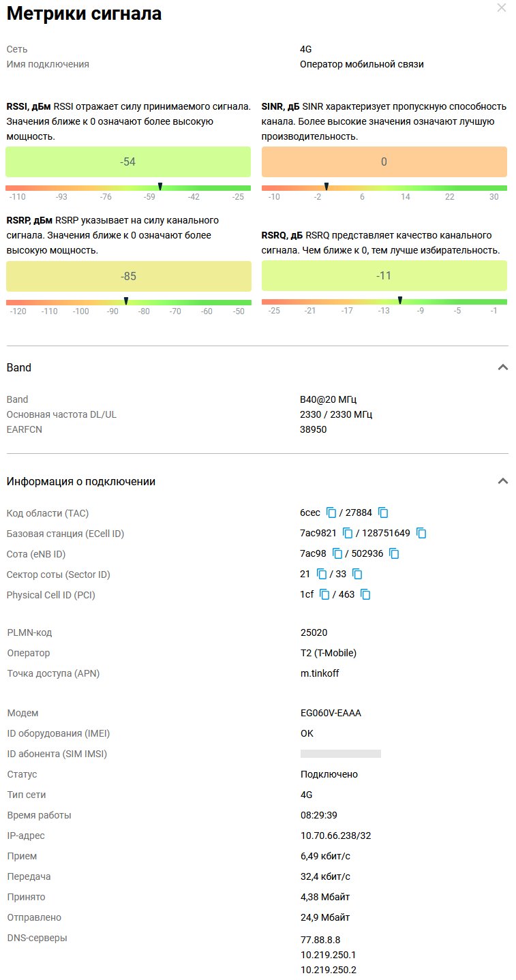Copy the decimal TAC value 27884
Image resolution: width=516 pixels, height=980 pixels.
click(x=383, y=512)
